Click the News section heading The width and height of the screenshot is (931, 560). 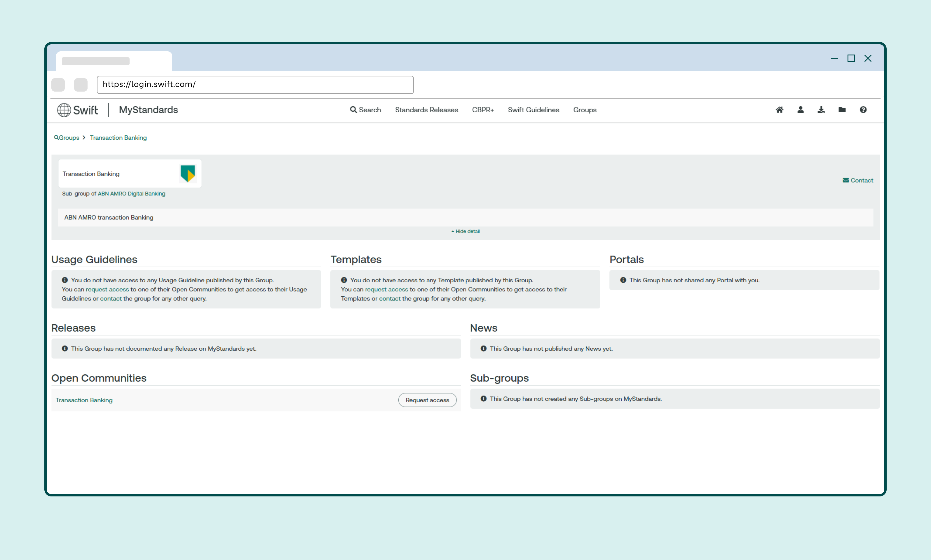pyautogui.click(x=484, y=328)
